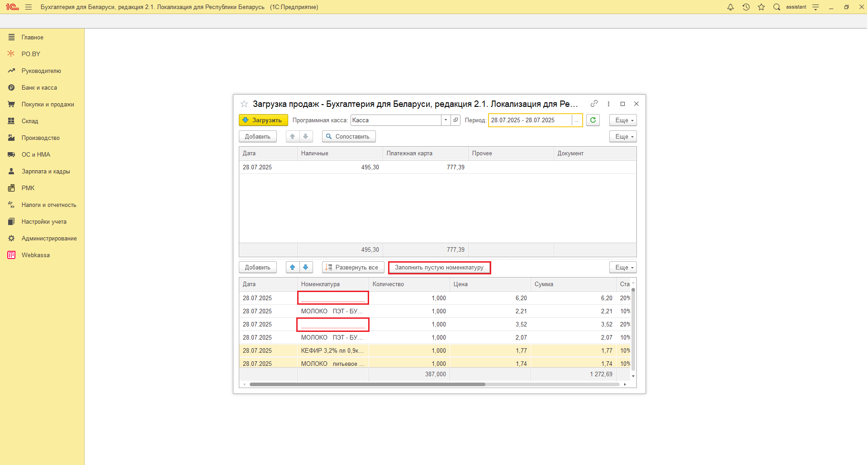The width and height of the screenshot is (868, 465).
Task: Refresh the period data with green arrow
Action: click(x=593, y=120)
